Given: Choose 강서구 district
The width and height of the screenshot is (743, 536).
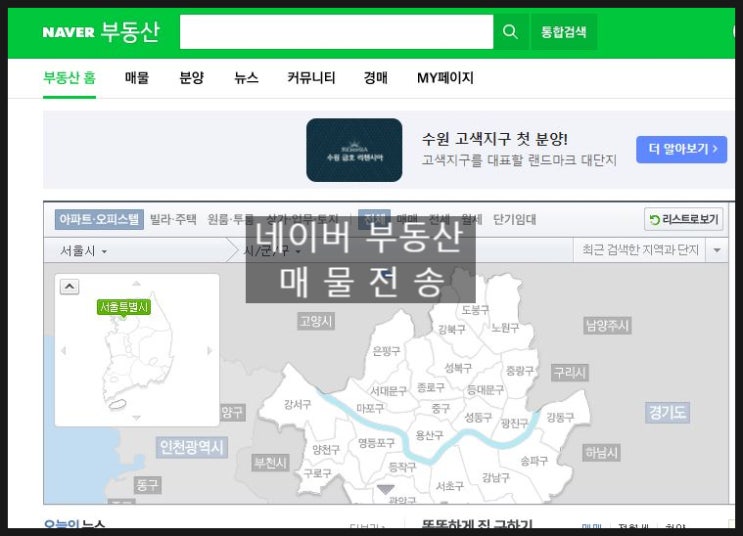Looking at the screenshot, I should coord(298,404).
